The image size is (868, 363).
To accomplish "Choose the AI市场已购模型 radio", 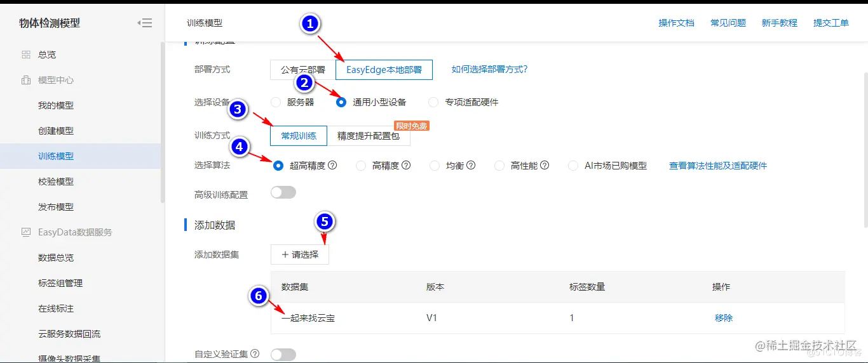I will tap(573, 166).
